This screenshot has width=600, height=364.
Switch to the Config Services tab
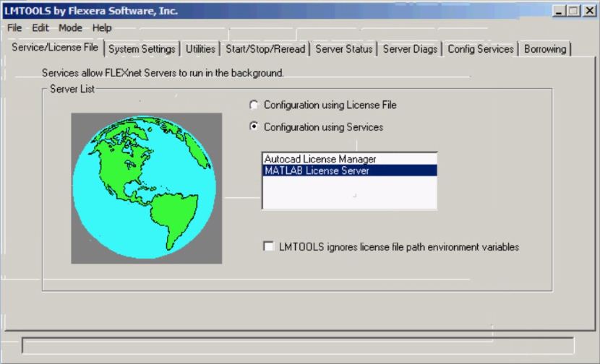(480, 49)
